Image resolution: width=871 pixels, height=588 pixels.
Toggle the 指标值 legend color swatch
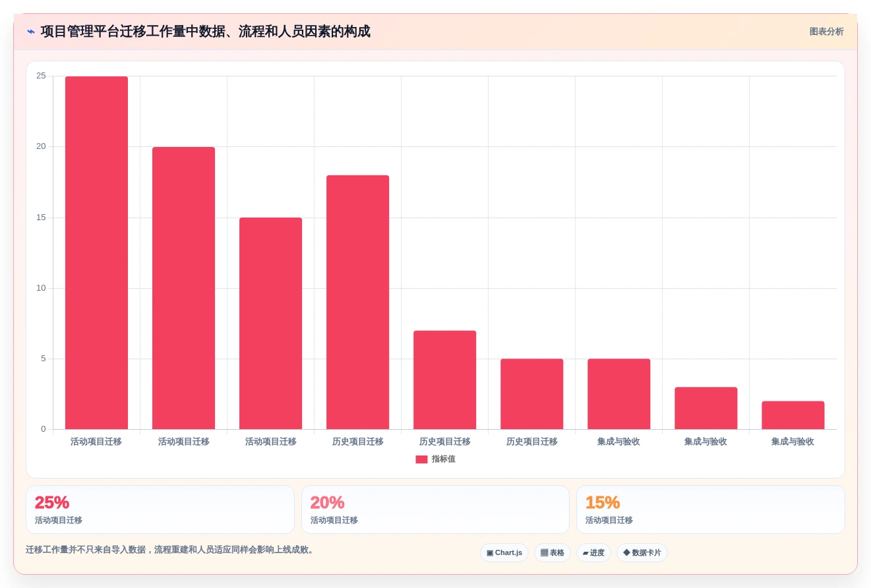click(421, 459)
